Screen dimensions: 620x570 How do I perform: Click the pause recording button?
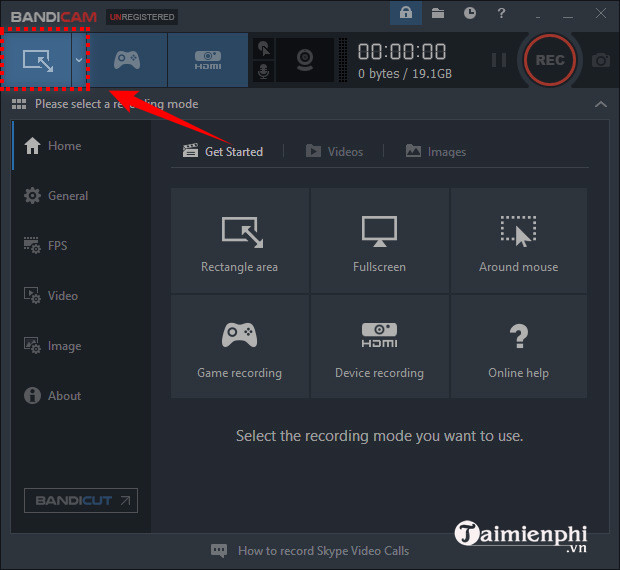[x=499, y=60]
